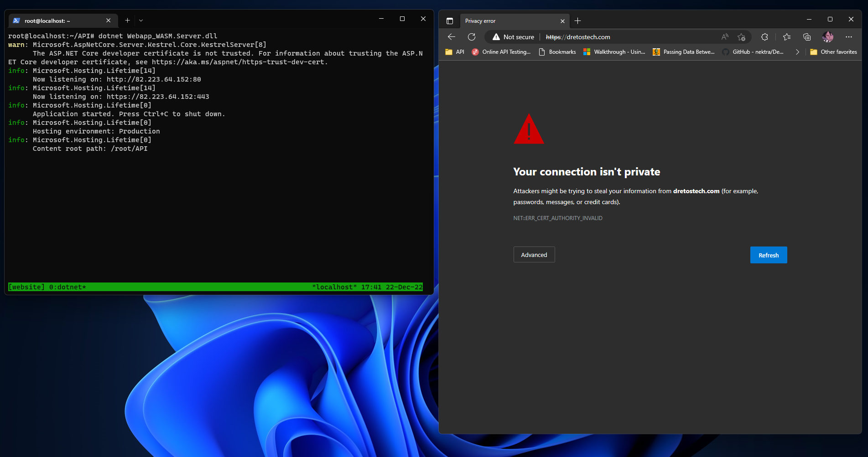Open the Other favorites folder
868x457 pixels.
833,52
